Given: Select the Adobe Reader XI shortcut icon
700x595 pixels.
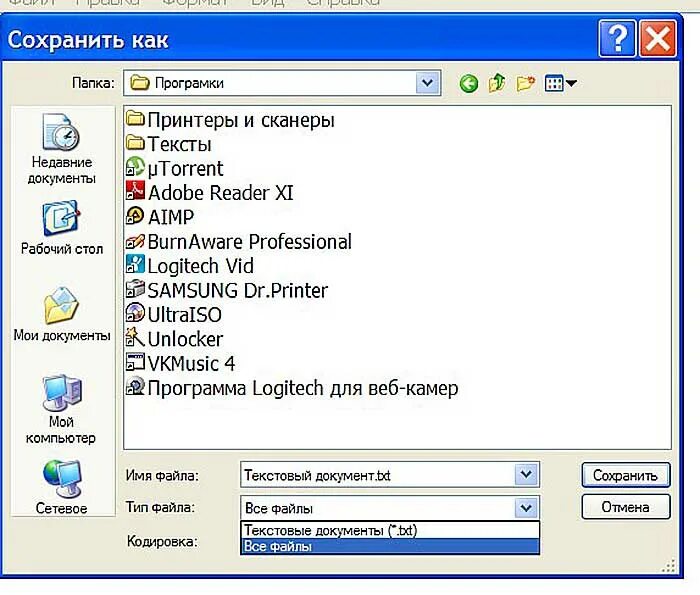Looking at the screenshot, I should 135,191.
